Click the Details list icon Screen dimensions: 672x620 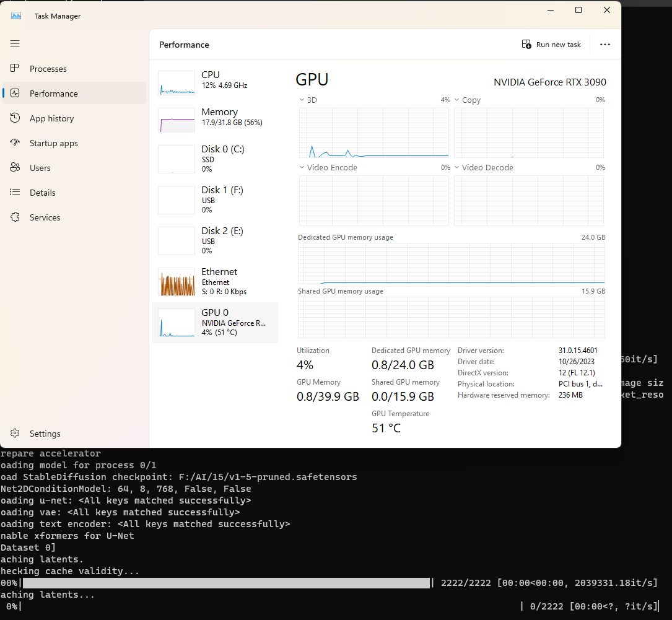point(15,193)
